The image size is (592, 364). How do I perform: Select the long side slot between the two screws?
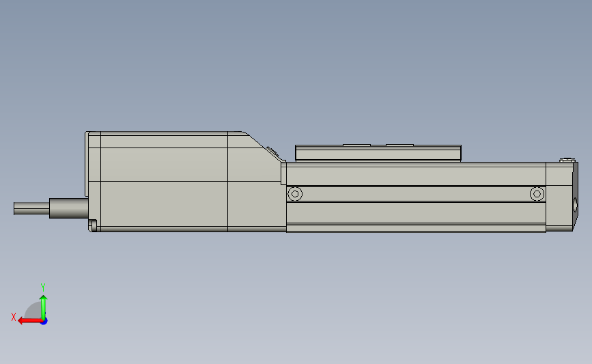pos(416,194)
